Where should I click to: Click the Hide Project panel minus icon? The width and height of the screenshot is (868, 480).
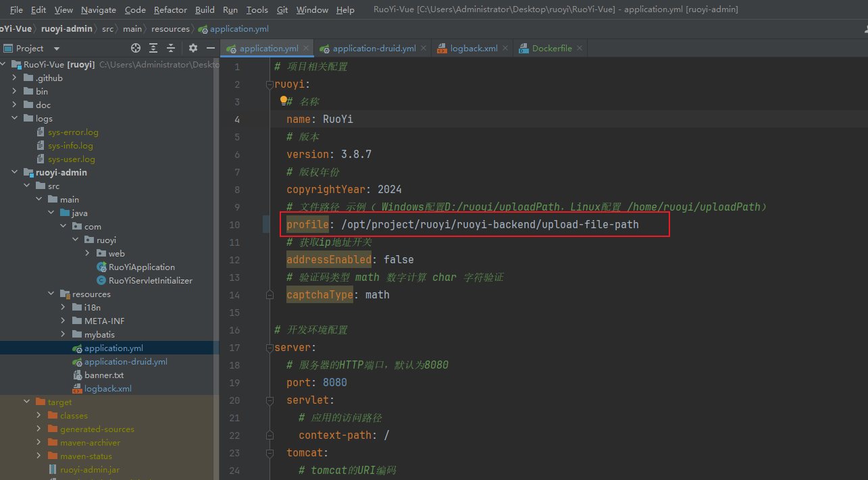point(211,48)
